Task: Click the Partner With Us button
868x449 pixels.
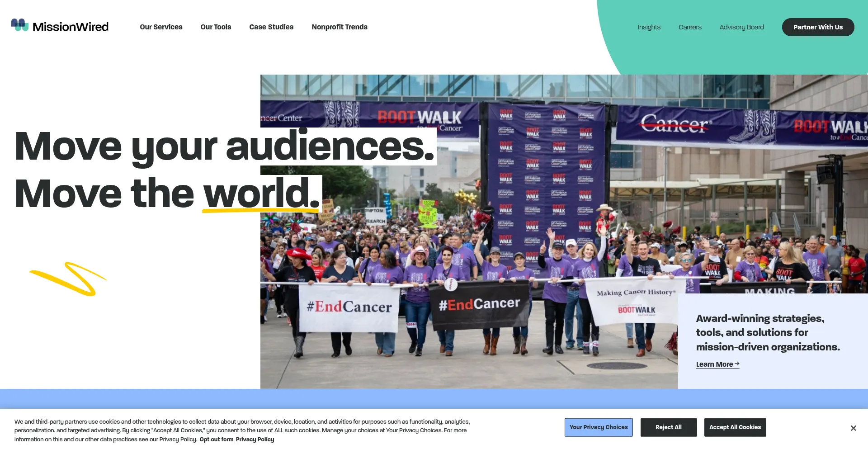Action: tap(818, 27)
